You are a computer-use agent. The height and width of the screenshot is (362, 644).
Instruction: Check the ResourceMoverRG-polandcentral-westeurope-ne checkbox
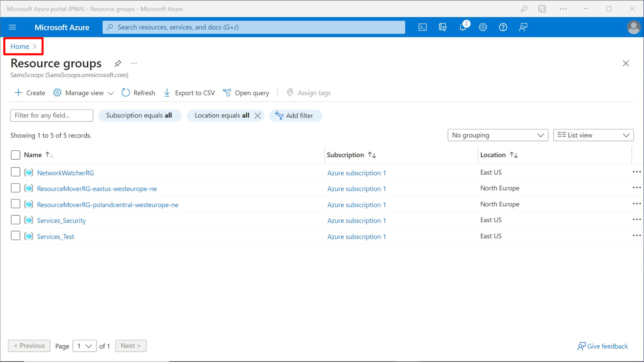[x=15, y=204]
